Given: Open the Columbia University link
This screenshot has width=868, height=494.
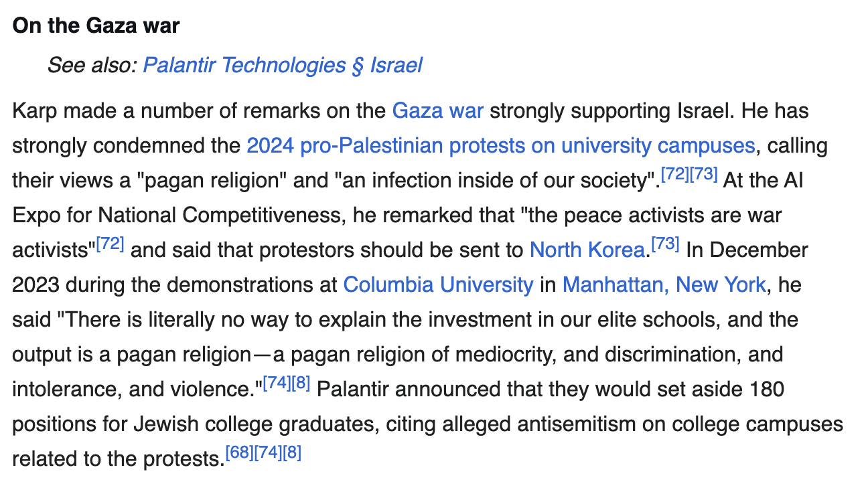Looking at the screenshot, I should coord(438,284).
